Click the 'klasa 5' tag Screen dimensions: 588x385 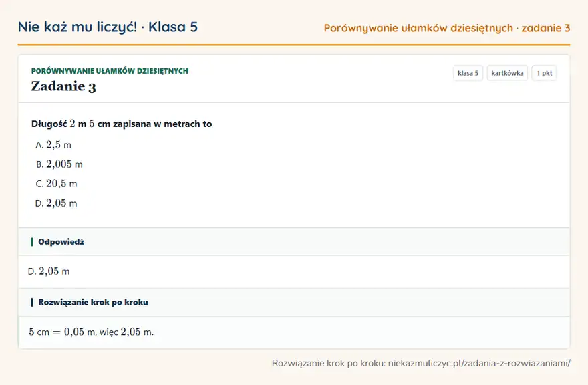[468, 73]
